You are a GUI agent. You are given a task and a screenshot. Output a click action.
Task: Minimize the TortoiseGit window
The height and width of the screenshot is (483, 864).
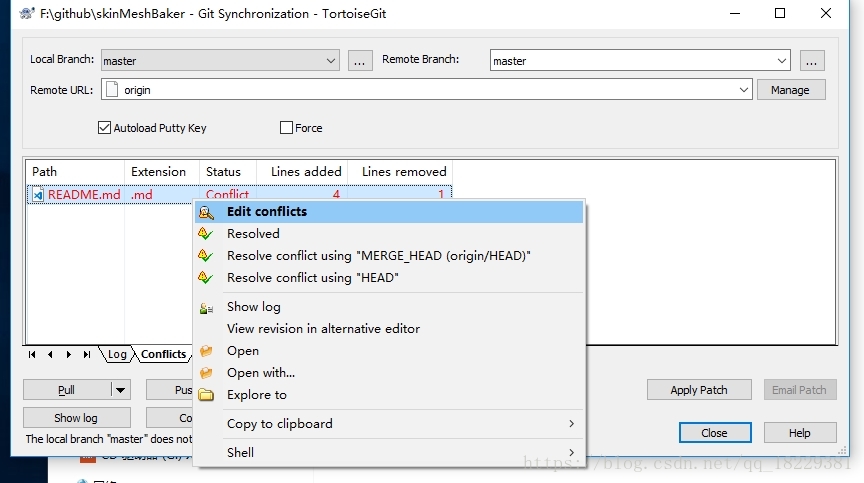(x=735, y=13)
